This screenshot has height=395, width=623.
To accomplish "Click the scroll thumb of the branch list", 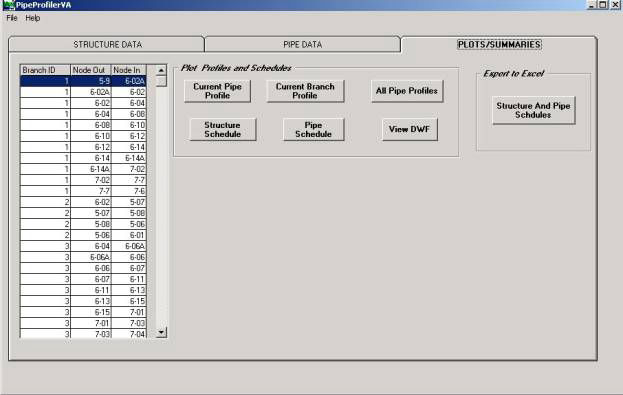I will coord(161,81).
